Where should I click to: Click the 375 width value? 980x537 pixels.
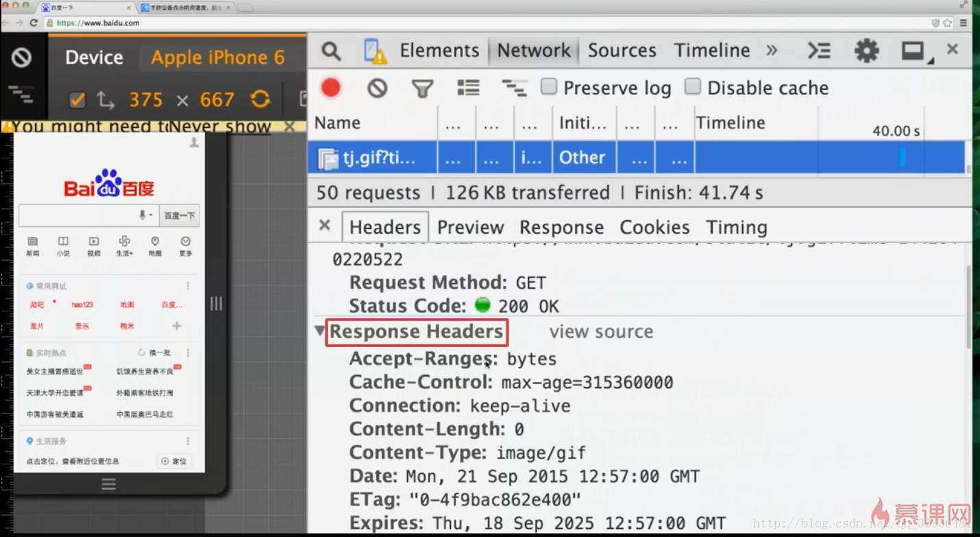tap(146, 100)
